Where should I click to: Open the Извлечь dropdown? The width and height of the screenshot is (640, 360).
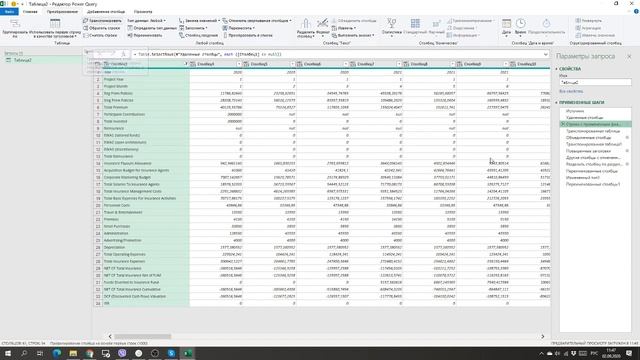tap(344, 28)
